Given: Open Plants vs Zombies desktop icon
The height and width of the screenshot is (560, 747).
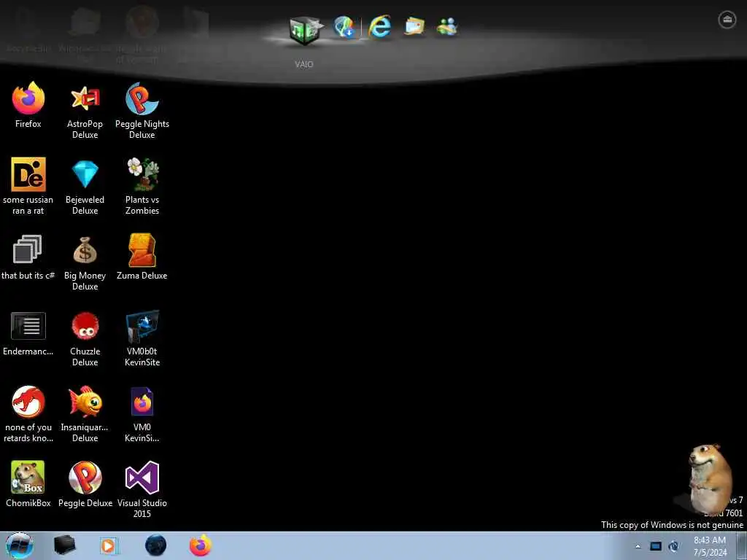Looking at the screenshot, I should point(142,186).
